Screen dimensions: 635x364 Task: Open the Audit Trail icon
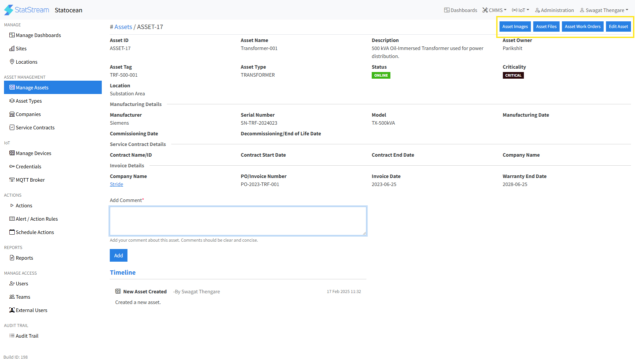(12, 336)
